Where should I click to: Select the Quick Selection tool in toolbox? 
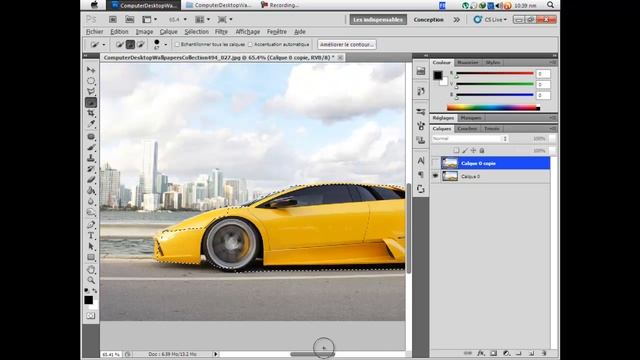(91, 102)
